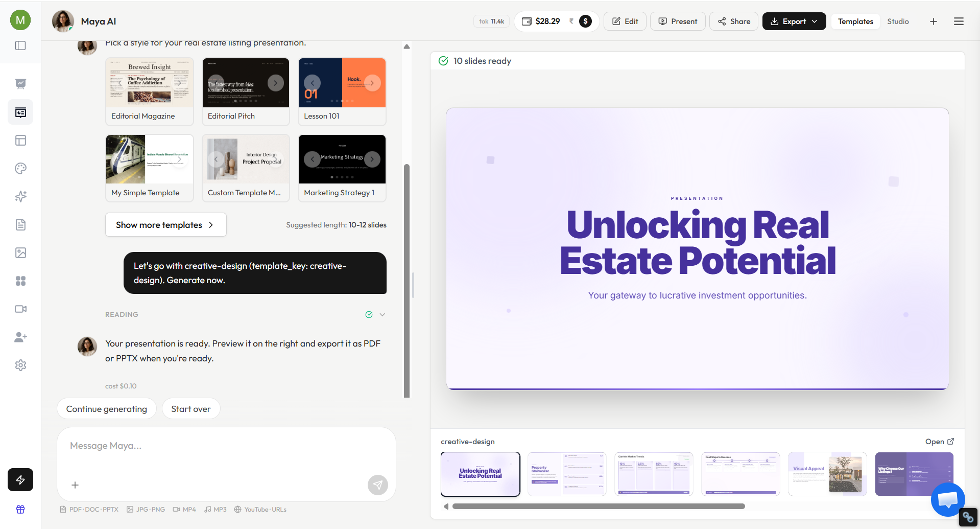Click the Edit button
This screenshot has height=529, width=980.
[625, 21]
